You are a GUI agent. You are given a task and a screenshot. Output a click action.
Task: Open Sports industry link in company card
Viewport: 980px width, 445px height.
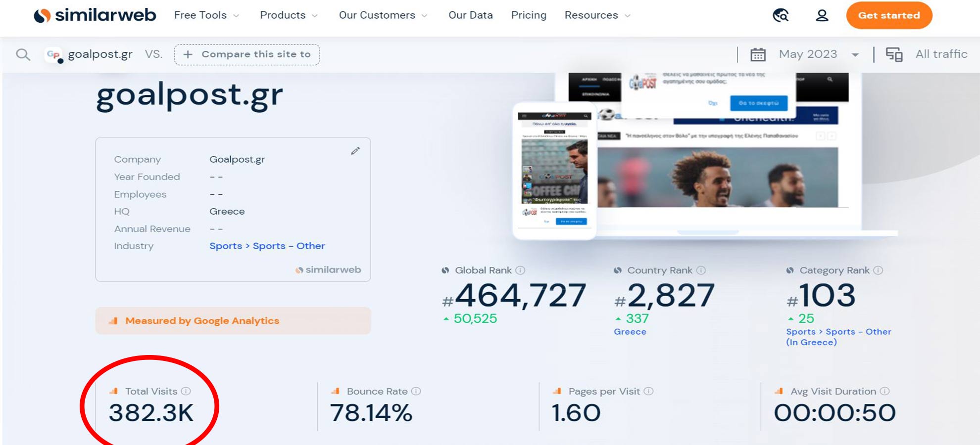click(x=226, y=246)
